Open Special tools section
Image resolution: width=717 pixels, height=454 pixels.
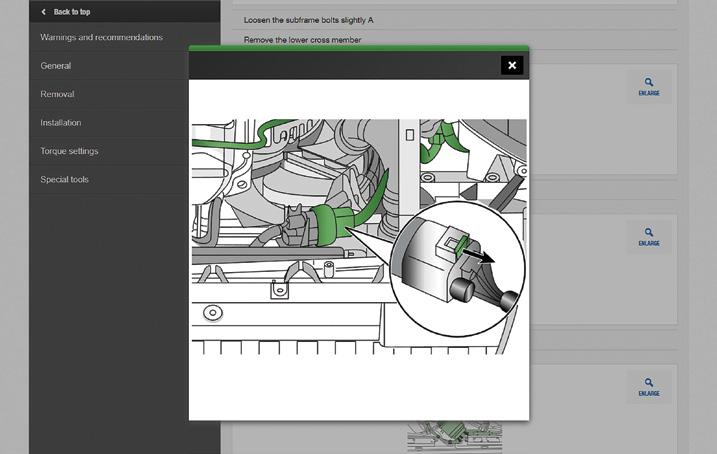(64, 179)
